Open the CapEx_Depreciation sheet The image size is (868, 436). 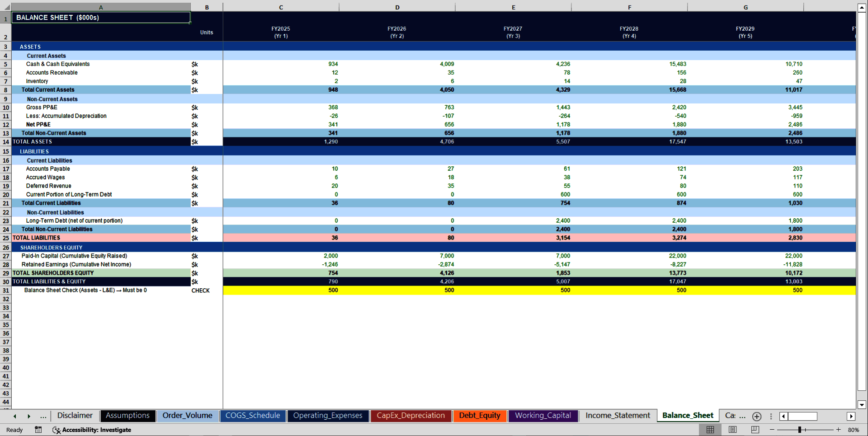click(x=410, y=416)
